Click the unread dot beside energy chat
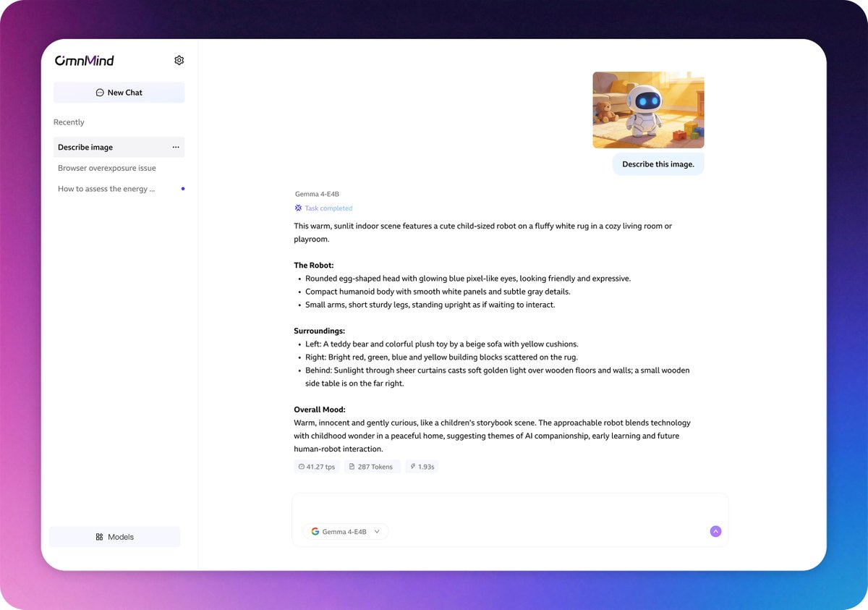The width and height of the screenshot is (868, 610). [x=182, y=189]
